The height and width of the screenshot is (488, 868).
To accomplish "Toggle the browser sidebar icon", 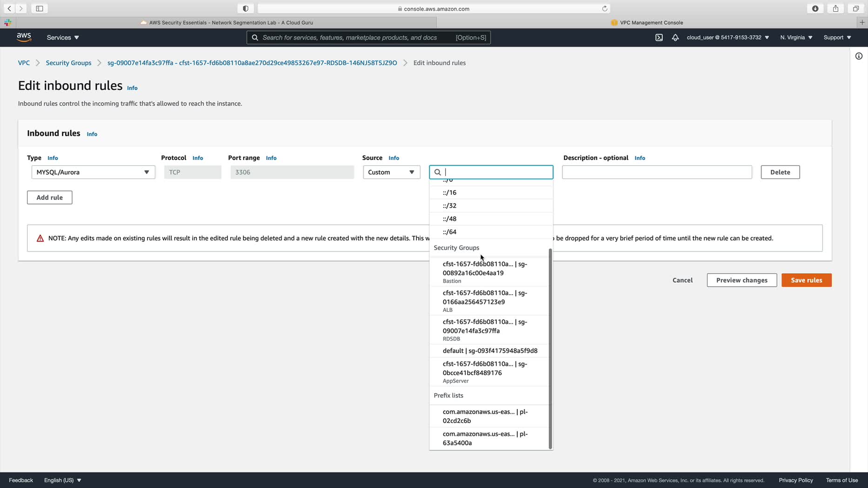I will pyautogui.click(x=40, y=8).
